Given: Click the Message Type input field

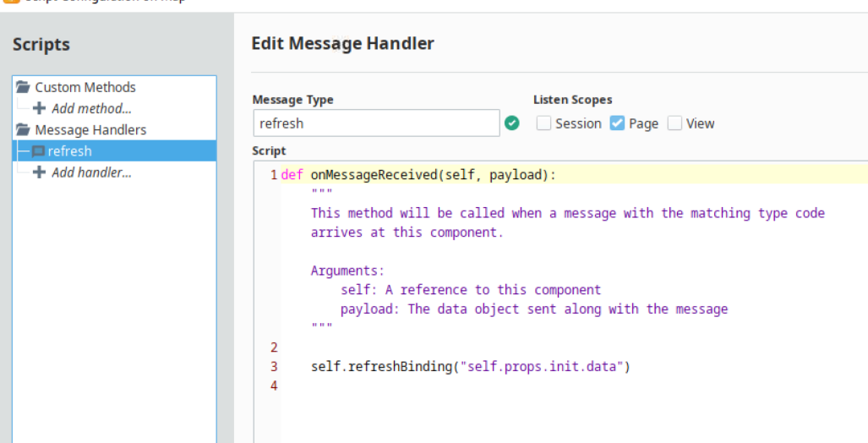Looking at the screenshot, I should (x=376, y=123).
